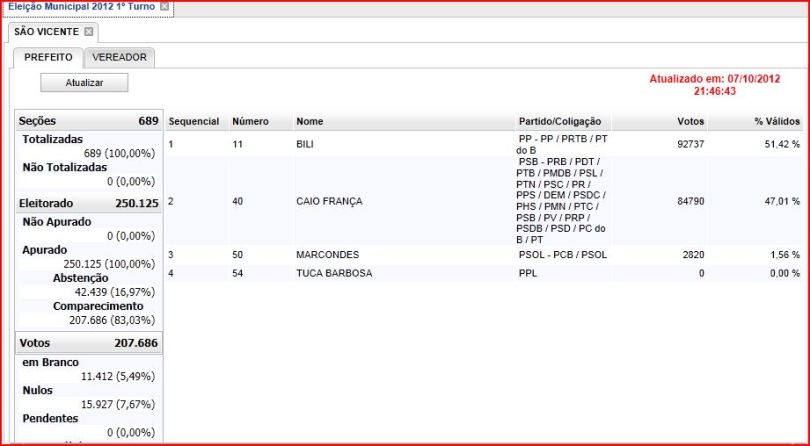Sort candidates by the Nome column header
The image size is (810, 446).
310,121
